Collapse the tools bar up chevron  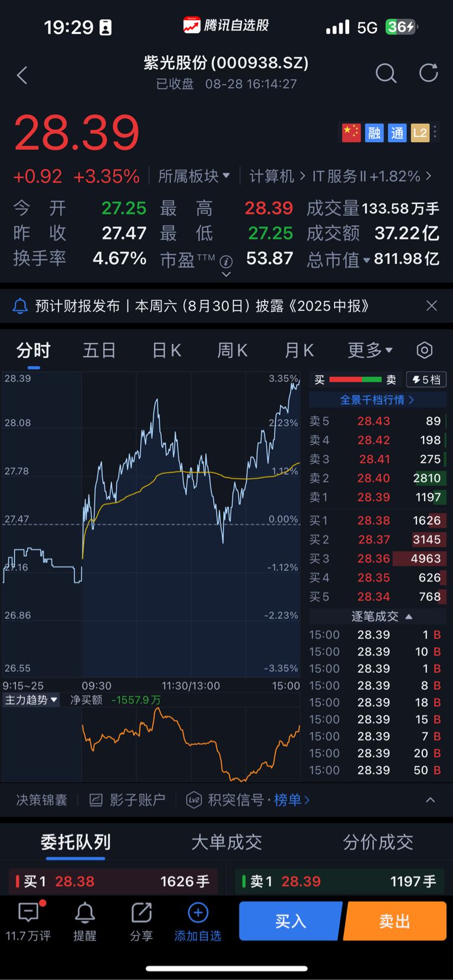pos(431,800)
